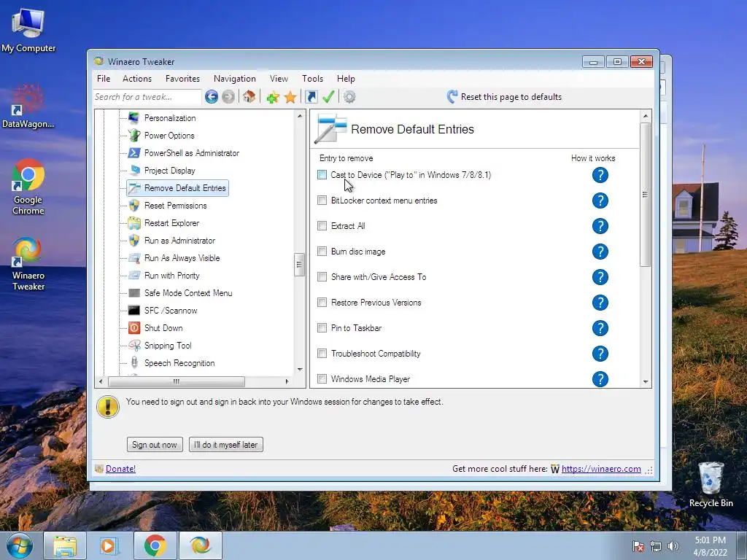Open Windows Media Player taskbar icon
This screenshot has height=560, width=747.
[x=109, y=545]
